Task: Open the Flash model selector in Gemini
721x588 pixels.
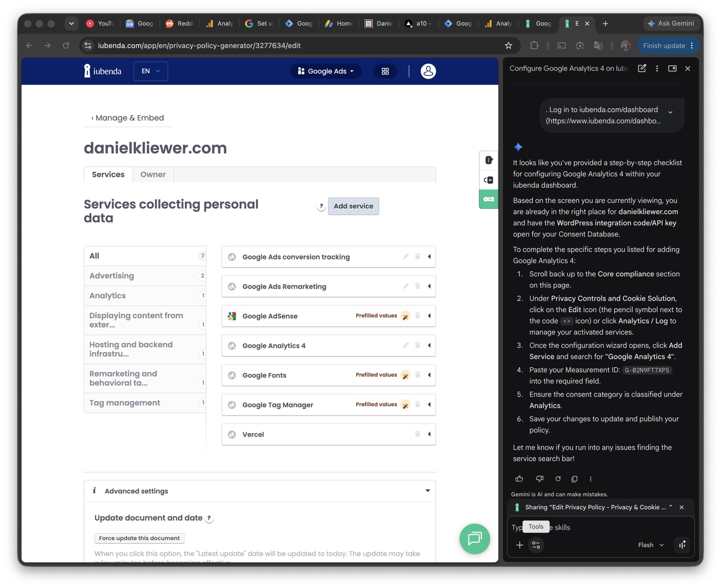Action: click(651, 545)
